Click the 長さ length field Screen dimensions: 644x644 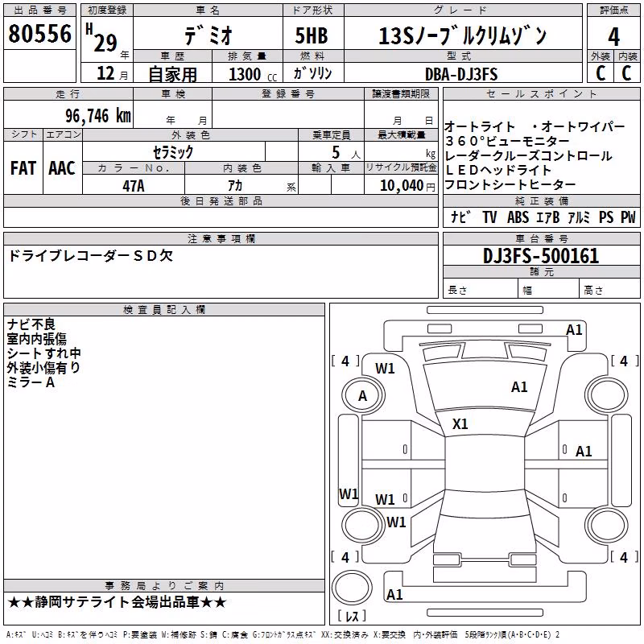click(480, 290)
